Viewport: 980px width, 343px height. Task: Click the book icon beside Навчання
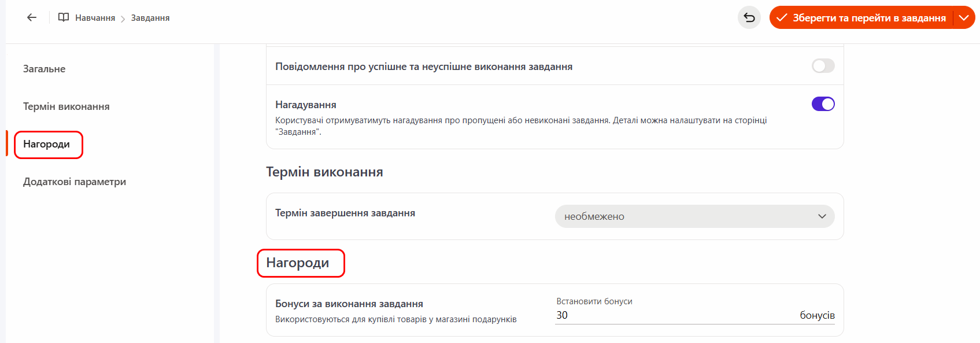pyautogui.click(x=64, y=17)
